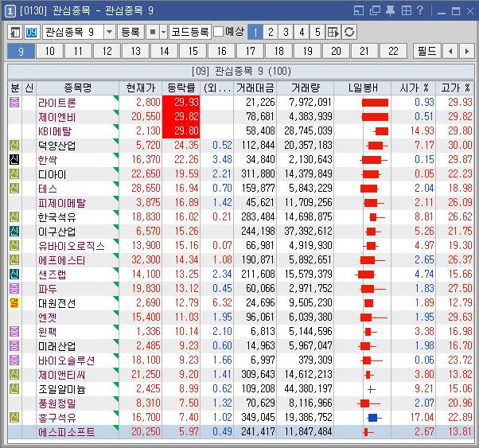Select watchlist group tab 10
Image resolution: width=479 pixels, height=448 pixels.
coord(49,51)
